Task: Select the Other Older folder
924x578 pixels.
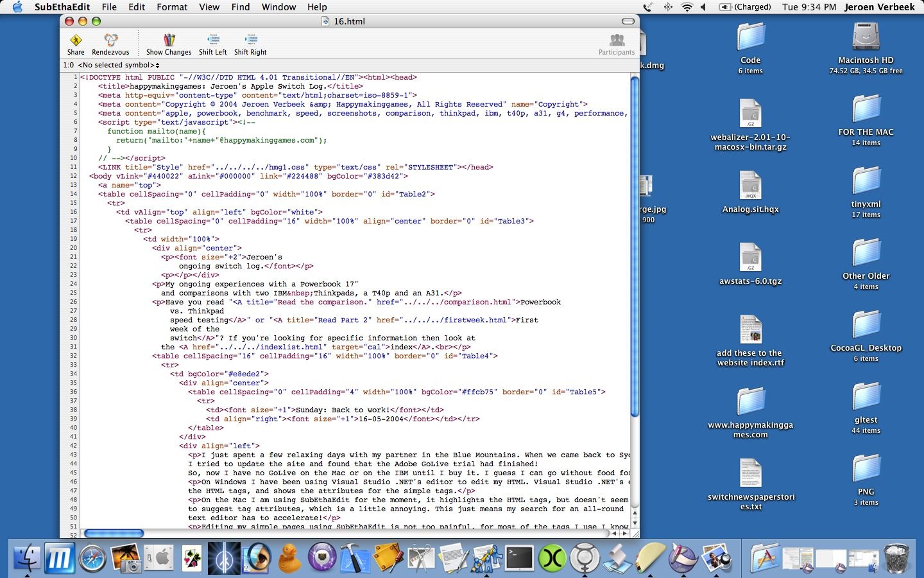Action: 866,253
